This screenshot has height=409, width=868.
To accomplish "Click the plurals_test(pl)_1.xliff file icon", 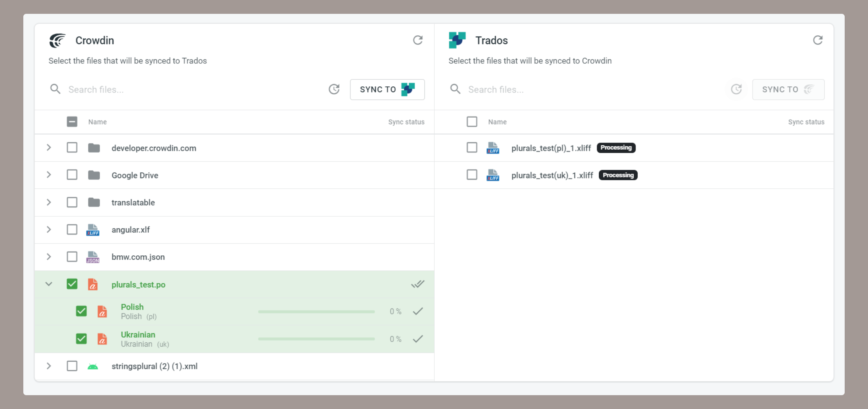I will [493, 148].
